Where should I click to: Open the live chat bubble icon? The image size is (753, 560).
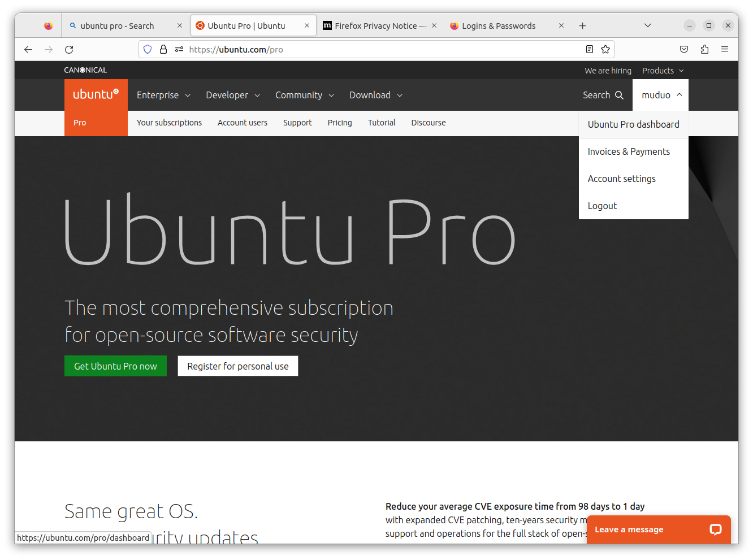[715, 529]
